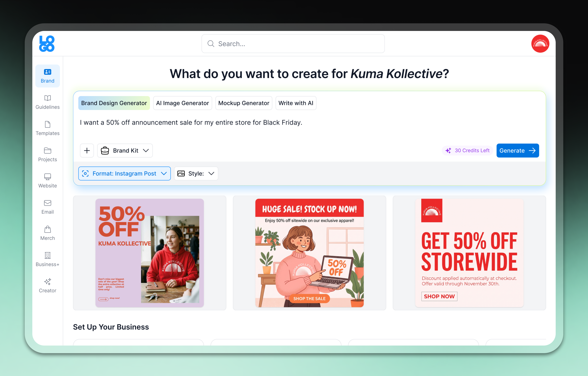
Task: Open the Templates page icon
Action: pos(48,124)
